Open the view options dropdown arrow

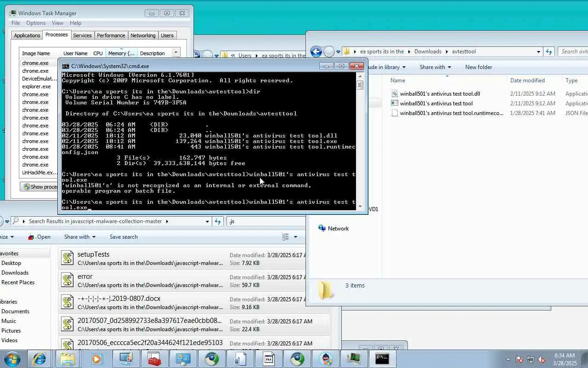click(x=295, y=237)
